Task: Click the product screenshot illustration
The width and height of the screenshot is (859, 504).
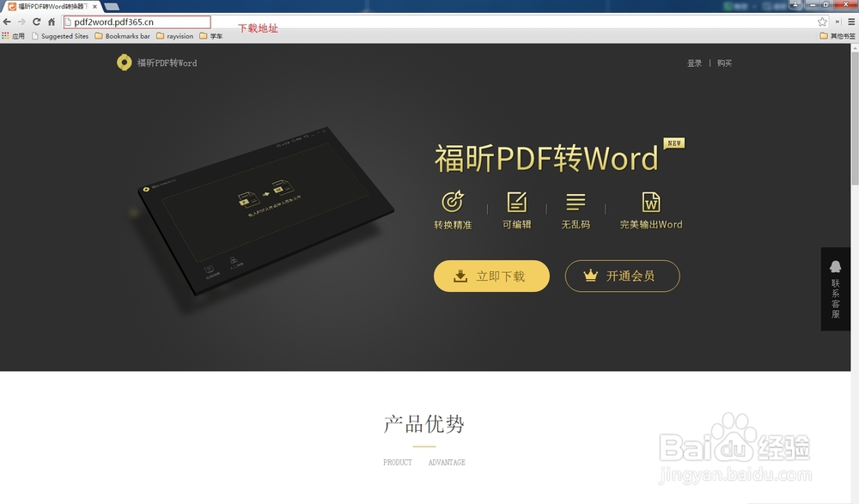Action: pyautogui.click(x=265, y=211)
